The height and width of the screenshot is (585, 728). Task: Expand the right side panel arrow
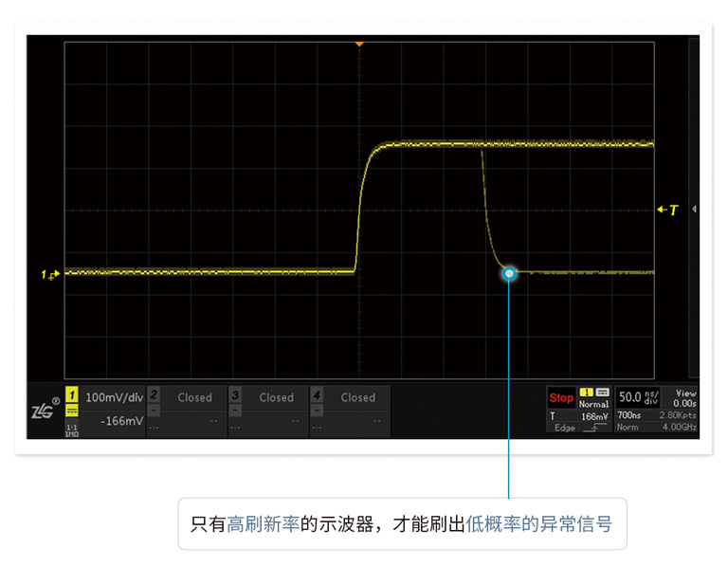pos(695,209)
